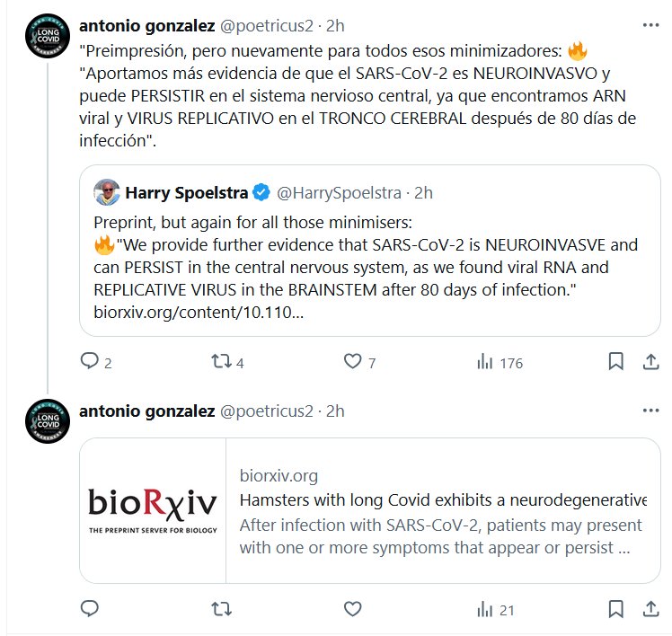Open Harry Spoelstra's profile name
The image size is (672, 636).
point(186,193)
